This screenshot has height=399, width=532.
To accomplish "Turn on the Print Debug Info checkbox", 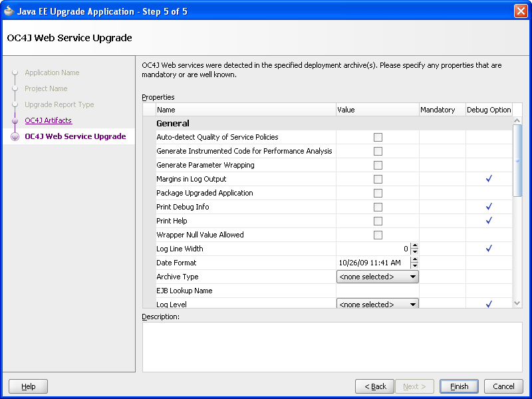I will click(x=378, y=207).
